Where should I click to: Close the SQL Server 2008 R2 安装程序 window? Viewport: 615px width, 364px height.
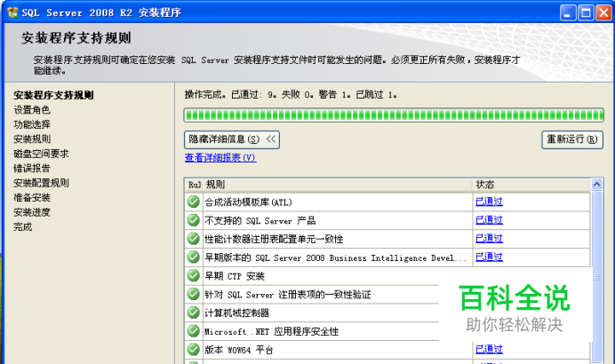click(x=604, y=13)
